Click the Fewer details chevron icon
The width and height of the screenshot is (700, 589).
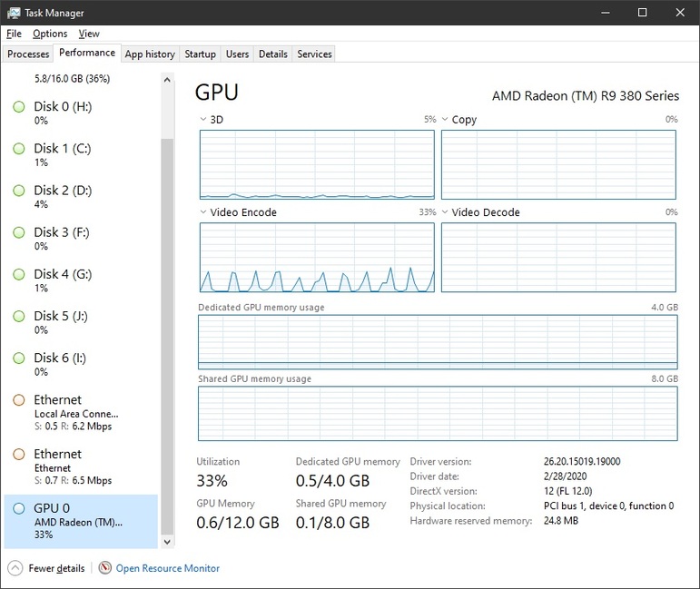click(x=15, y=568)
